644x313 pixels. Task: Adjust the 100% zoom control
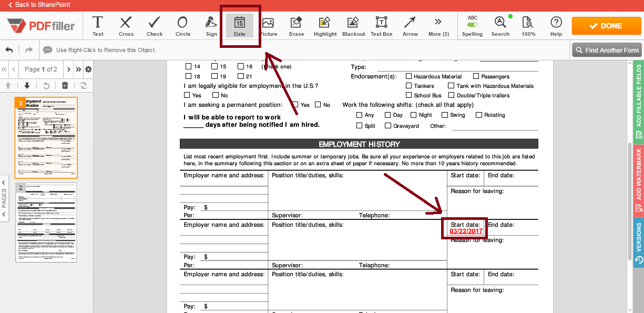528,25
